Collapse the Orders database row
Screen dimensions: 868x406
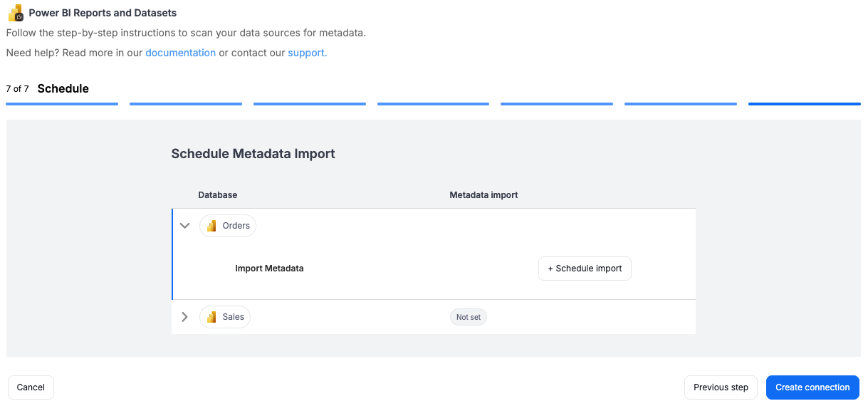(185, 226)
